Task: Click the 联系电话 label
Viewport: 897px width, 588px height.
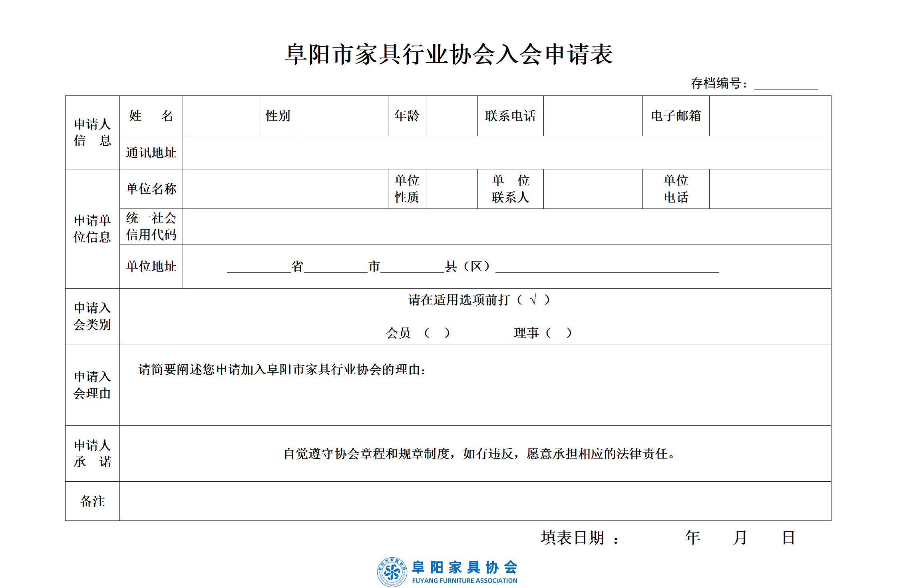Action: point(510,116)
